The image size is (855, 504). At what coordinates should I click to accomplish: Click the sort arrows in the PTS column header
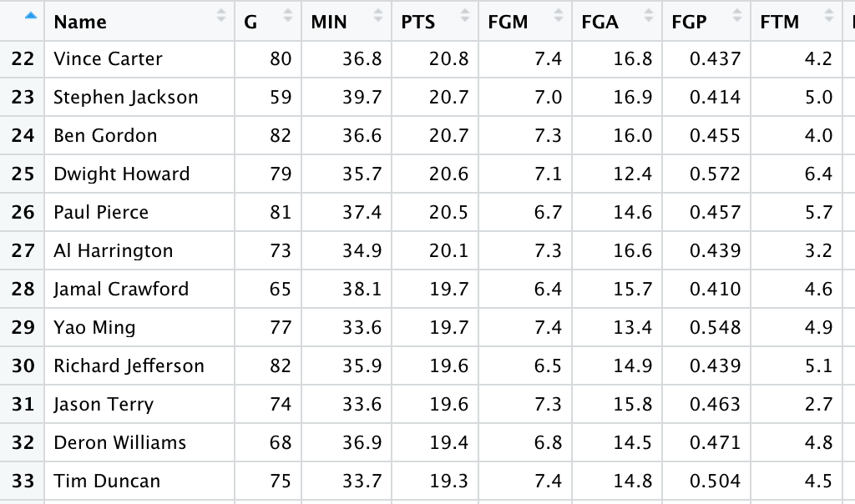click(x=468, y=16)
